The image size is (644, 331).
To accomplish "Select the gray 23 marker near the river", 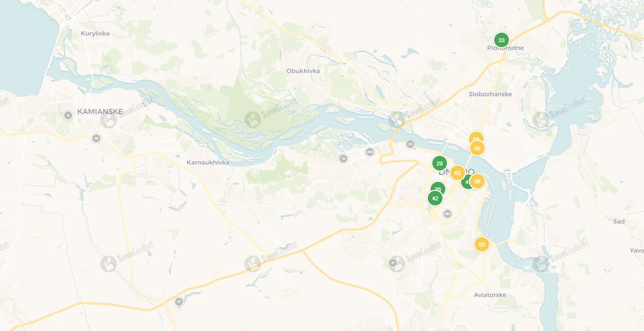I will pos(410,144).
